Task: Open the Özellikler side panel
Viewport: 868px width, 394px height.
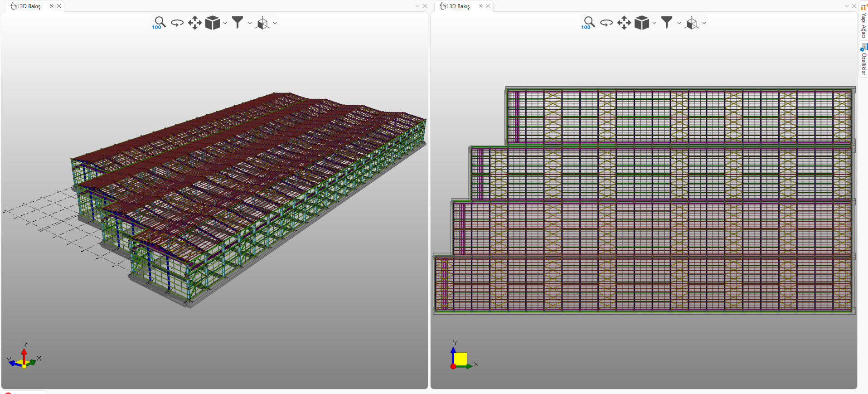Action: point(863,60)
